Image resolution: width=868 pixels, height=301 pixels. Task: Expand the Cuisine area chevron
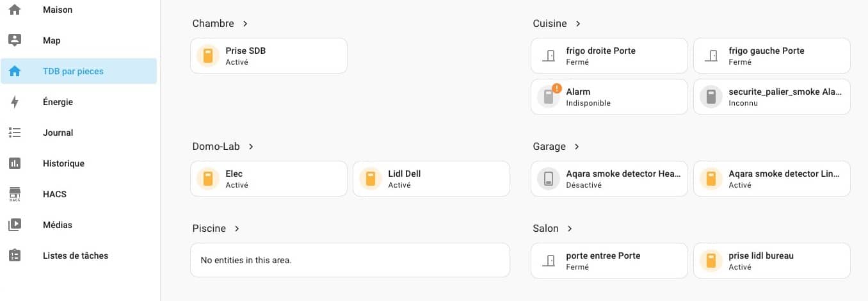[578, 24]
